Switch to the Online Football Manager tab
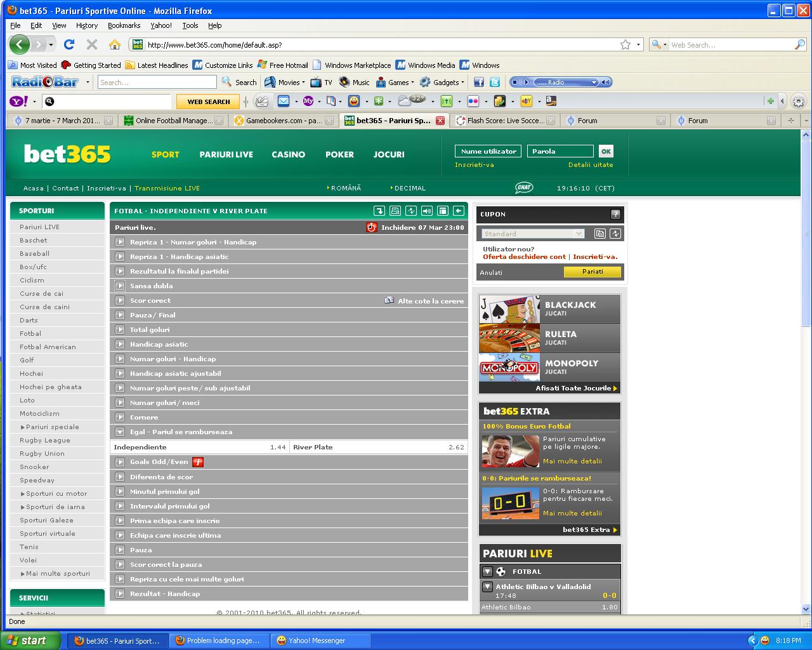Image resolution: width=812 pixels, height=650 pixels. pyautogui.click(x=173, y=120)
